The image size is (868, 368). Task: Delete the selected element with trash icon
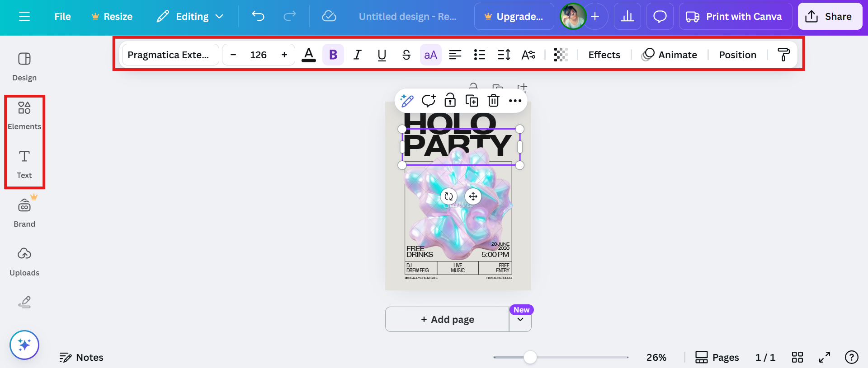coord(494,101)
